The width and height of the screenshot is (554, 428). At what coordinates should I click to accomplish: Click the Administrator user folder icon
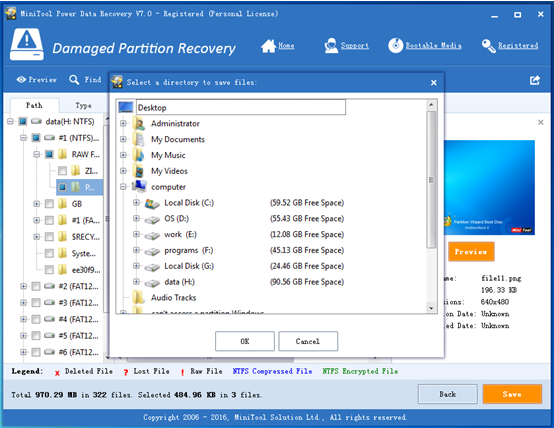click(139, 124)
